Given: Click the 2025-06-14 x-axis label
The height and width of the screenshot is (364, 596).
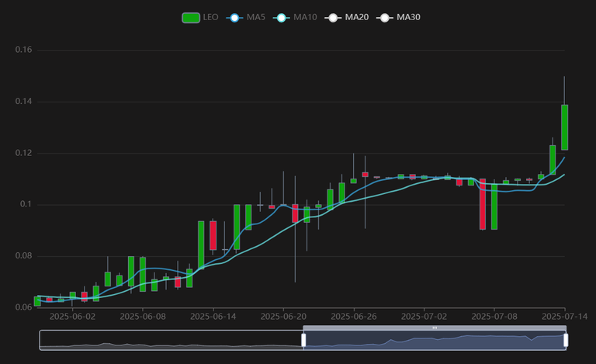Looking at the screenshot, I should click(x=213, y=317).
